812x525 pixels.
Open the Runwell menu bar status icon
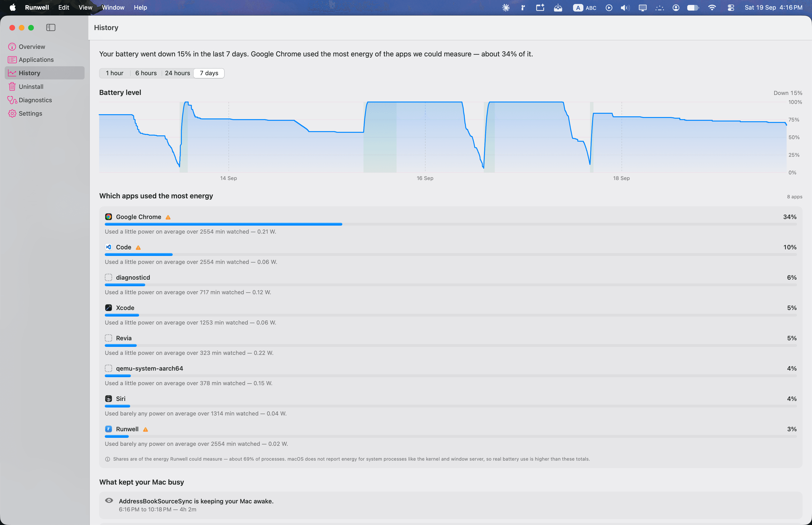pos(523,8)
